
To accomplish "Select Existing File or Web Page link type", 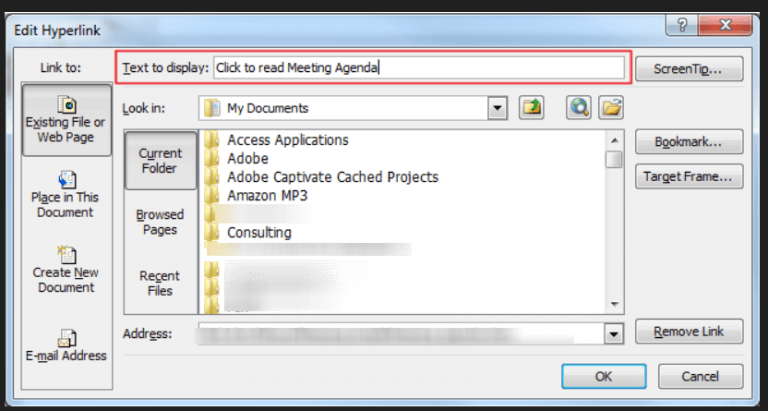I will click(x=67, y=120).
